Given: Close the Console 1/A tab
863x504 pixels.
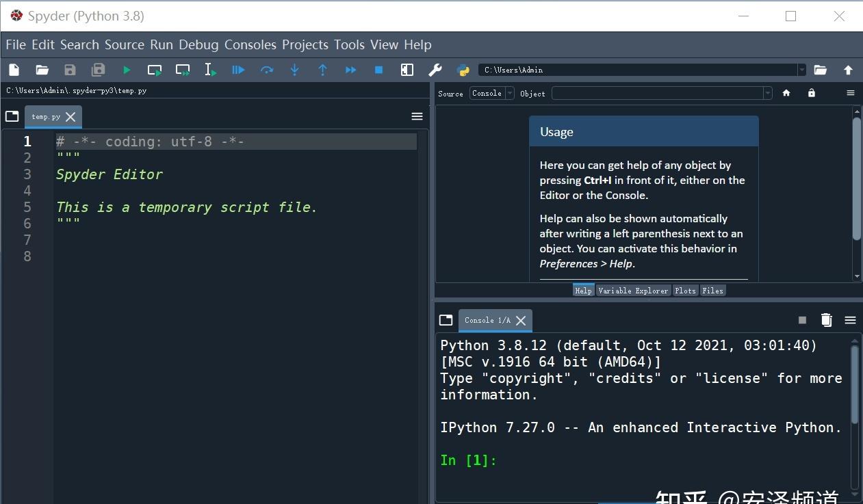Looking at the screenshot, I should click(521, 320).
